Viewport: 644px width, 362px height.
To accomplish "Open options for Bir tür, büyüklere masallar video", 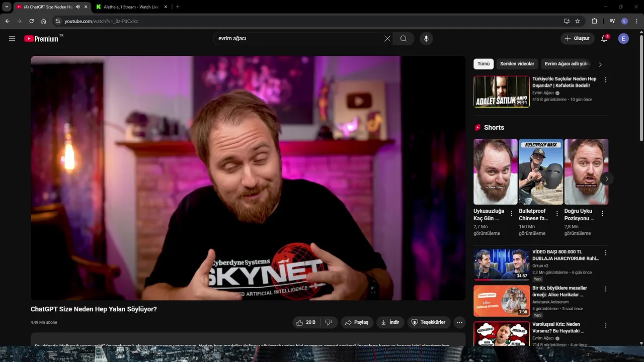I will click(x=605, y=289).
